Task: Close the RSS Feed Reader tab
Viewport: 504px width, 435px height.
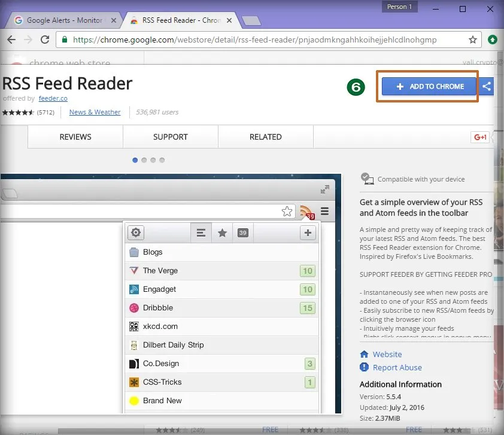Action: [x=229, y=20]
